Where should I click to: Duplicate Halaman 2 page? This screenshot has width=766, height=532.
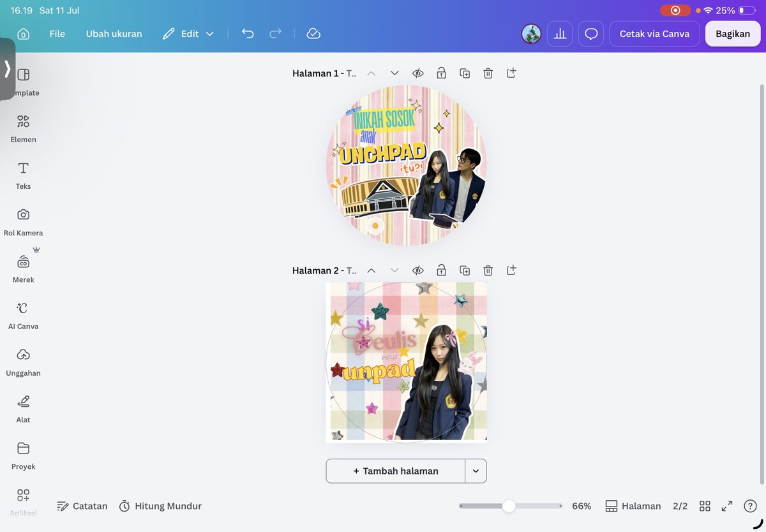coord(465,270)
